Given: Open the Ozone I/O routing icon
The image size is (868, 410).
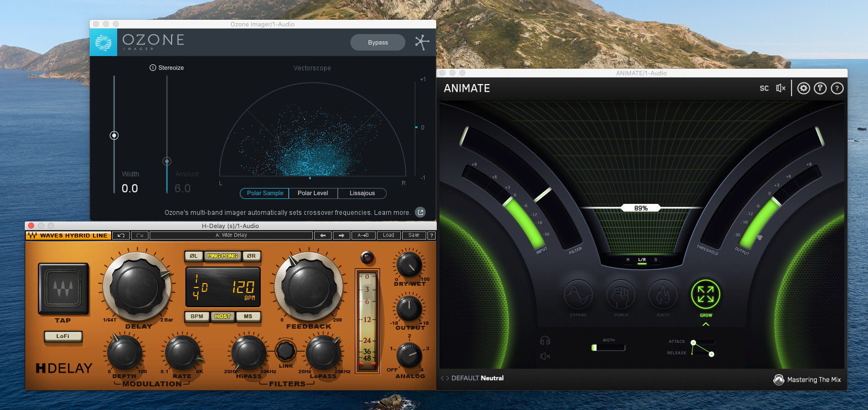Looking at the screenshot, I should click(x=422, y=42).
